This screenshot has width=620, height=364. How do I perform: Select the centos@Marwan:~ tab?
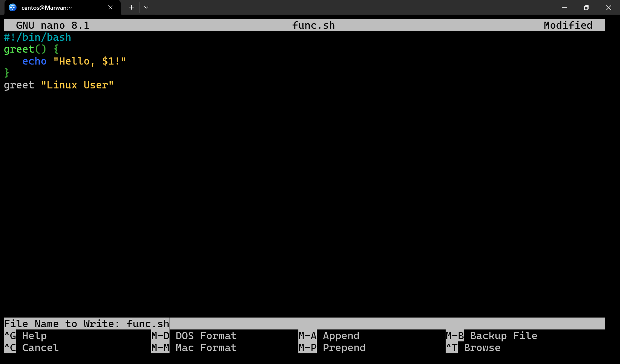tap(62, 7)
